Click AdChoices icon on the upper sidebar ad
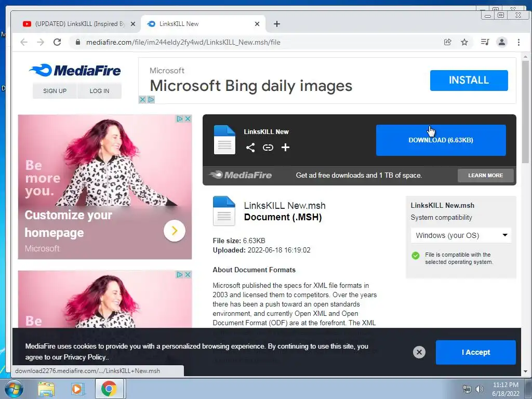 point(179,119)
